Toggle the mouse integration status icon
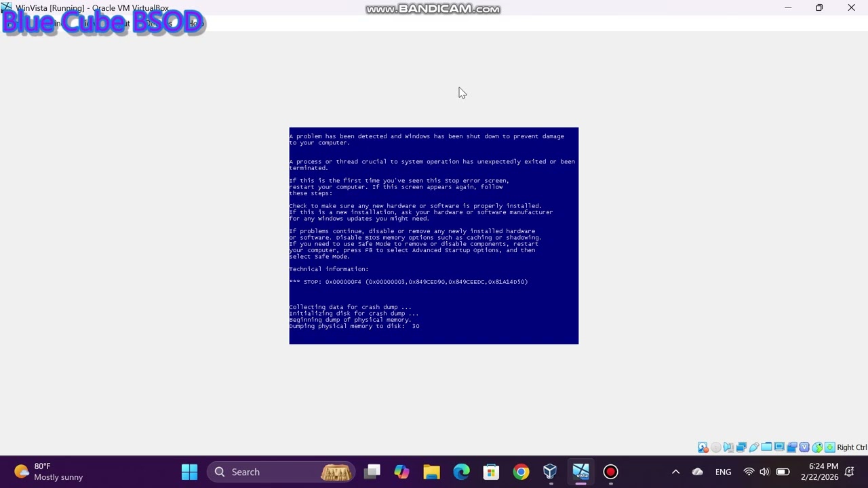The height and width of the screenshot is (488, 868). [x=817, y=447]
